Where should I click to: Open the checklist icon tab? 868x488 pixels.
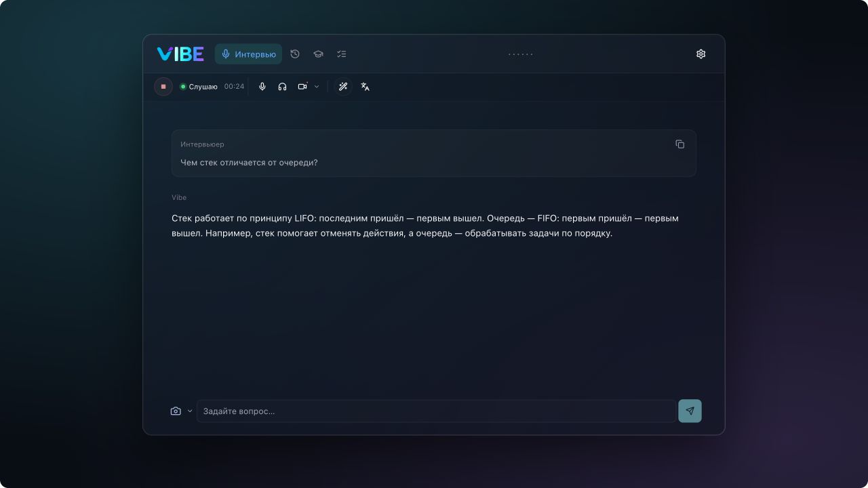[342, 54]
